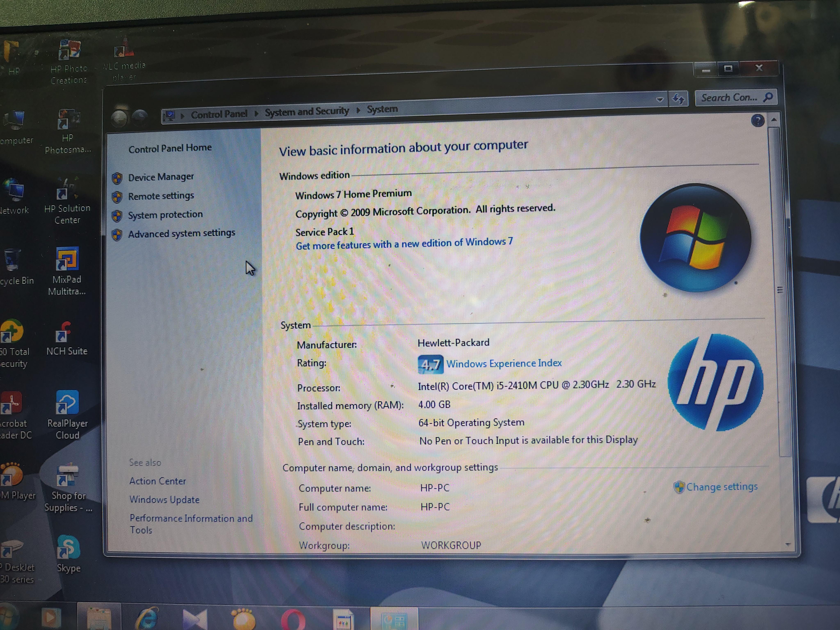Open Action Center under See also
840x630 pixels.
pos(157,481)
